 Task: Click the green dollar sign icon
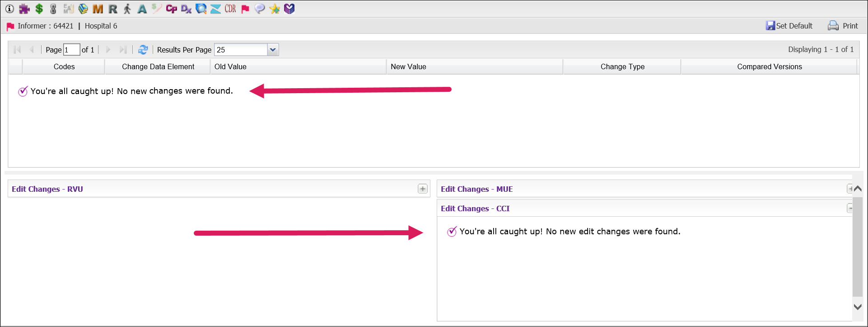(x=39, y=9)
